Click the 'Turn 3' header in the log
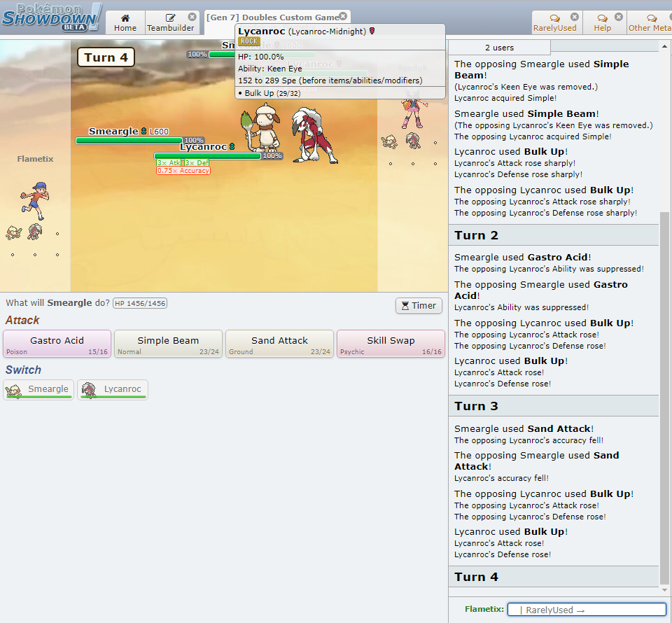 click(476, 406)
